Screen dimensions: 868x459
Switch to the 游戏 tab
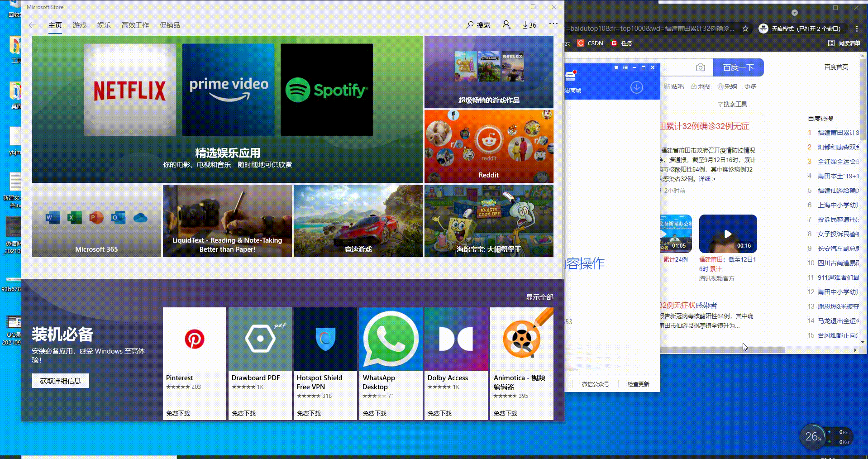tap(80, 25)
